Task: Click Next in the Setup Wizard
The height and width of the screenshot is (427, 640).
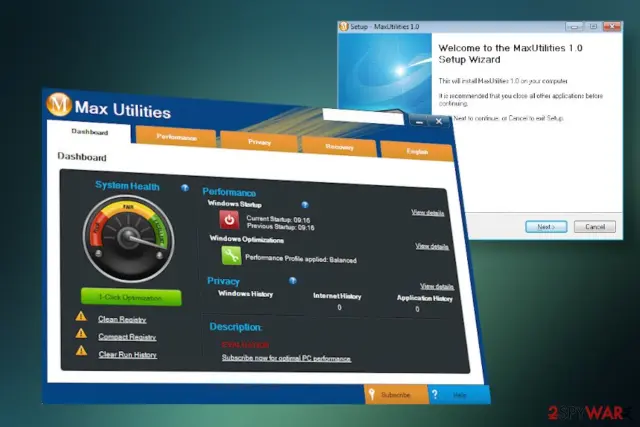Action: [546, 227]
